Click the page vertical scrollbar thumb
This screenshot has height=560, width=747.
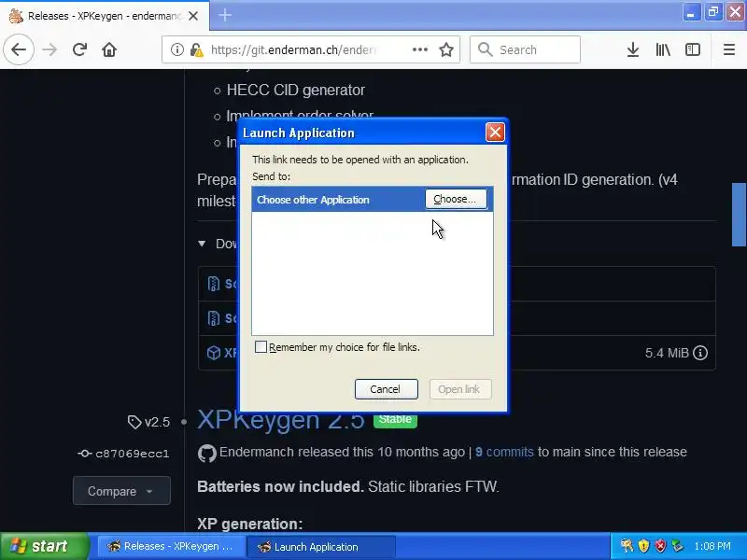click(739, 215)
